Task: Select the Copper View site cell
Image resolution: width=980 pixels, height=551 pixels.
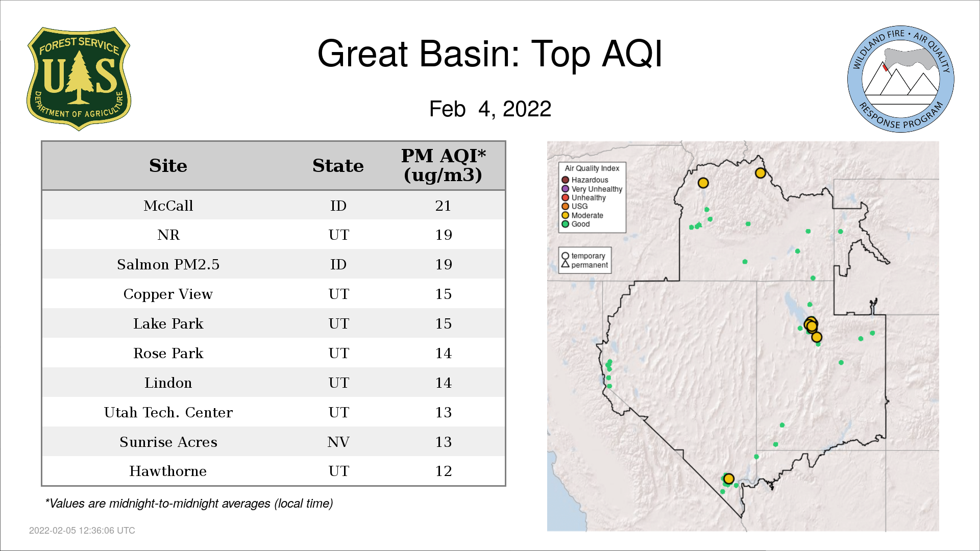Action: (x=168, y=294)
